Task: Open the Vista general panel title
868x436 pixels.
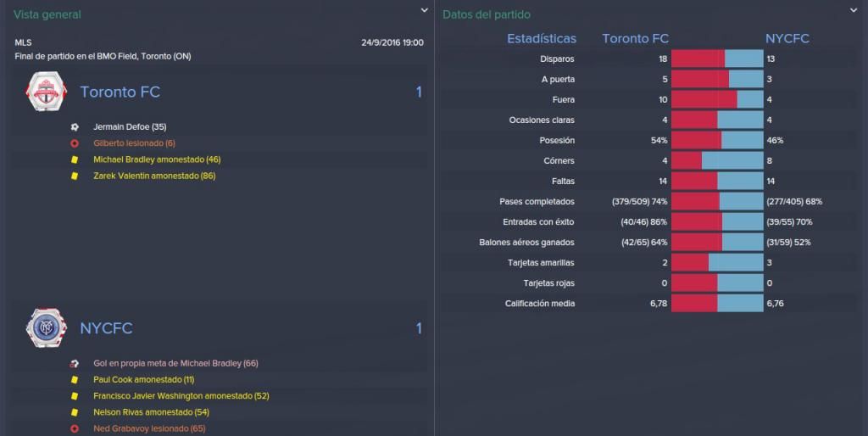Action: [47, 14]
